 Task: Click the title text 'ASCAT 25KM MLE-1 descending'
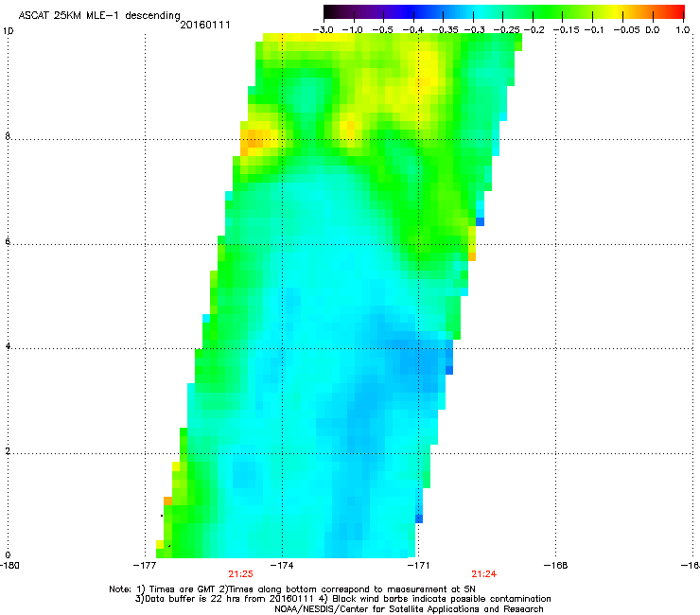click(x=99, y=16)
